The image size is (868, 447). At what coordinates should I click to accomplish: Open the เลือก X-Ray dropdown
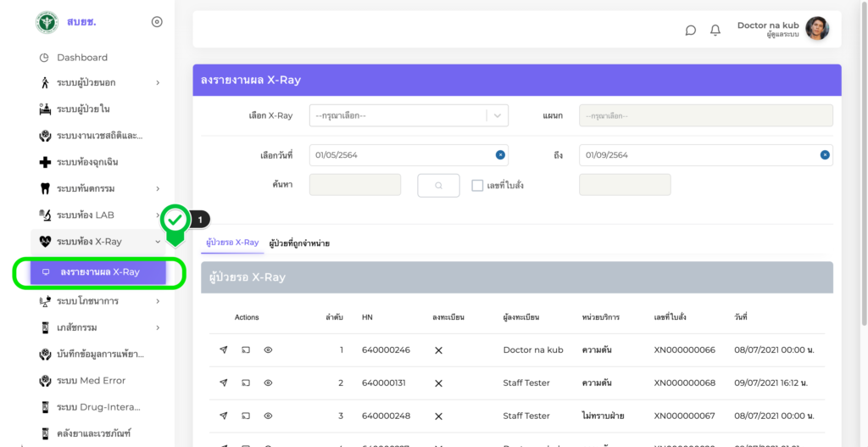(x=408, y=115)
